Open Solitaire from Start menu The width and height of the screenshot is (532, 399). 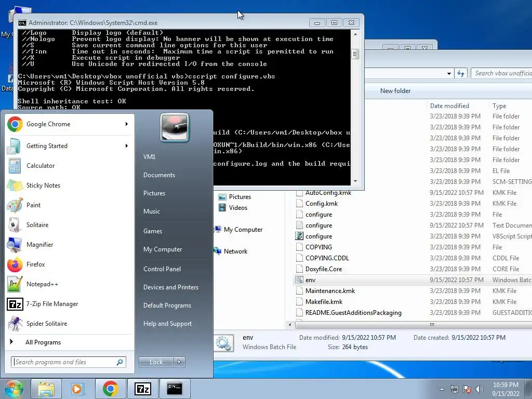tap(69, 224)
